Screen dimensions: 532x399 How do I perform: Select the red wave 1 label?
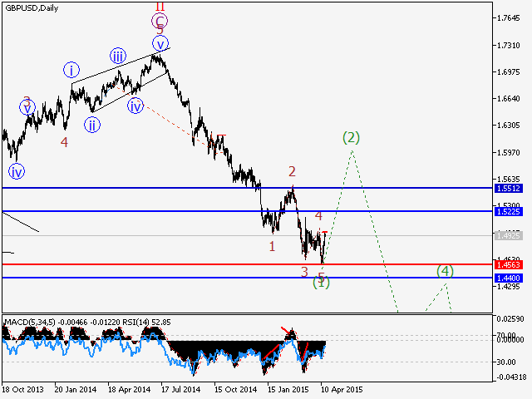272,247
